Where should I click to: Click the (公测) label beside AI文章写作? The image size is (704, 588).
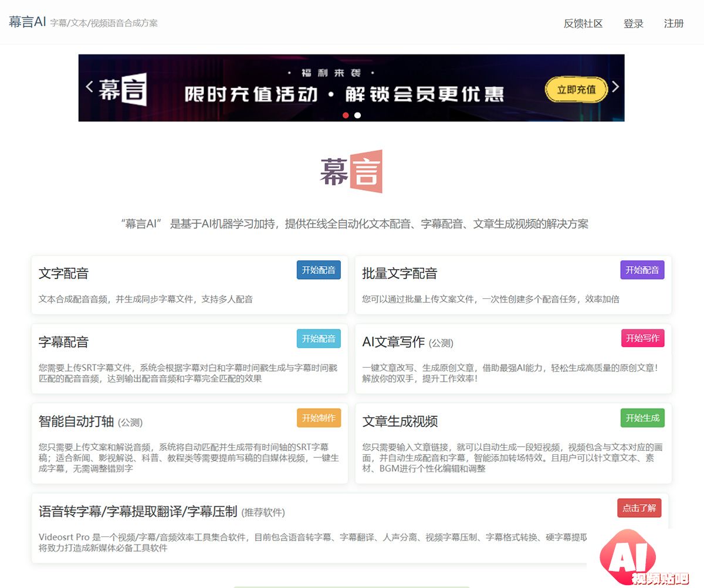point(441,343)
